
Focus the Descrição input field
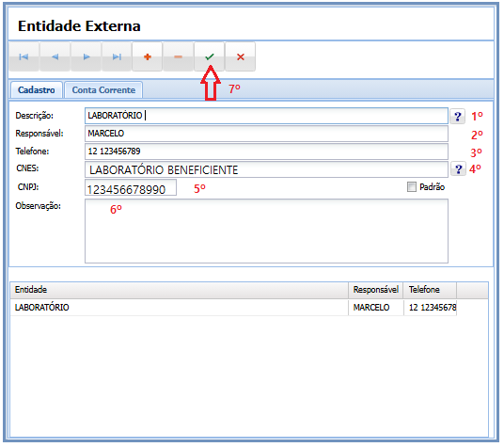(x=266, y=116)
